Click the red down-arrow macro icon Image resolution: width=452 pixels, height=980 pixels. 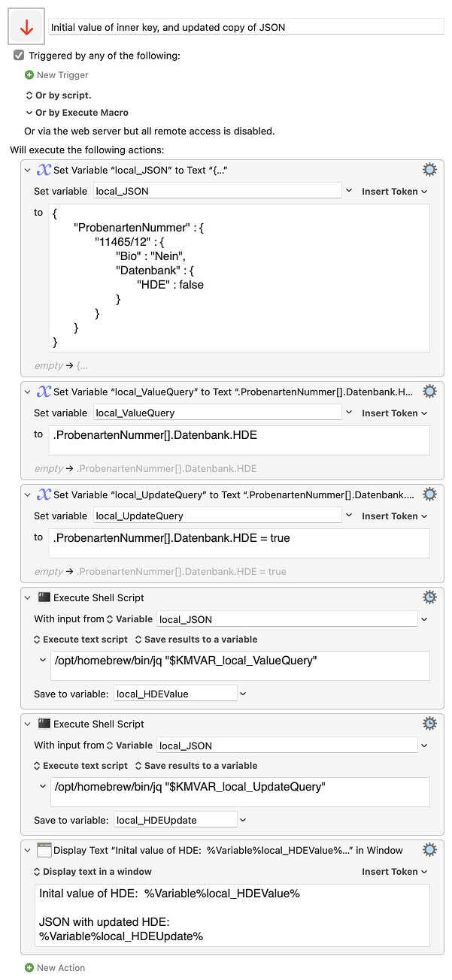click(25, 26)
